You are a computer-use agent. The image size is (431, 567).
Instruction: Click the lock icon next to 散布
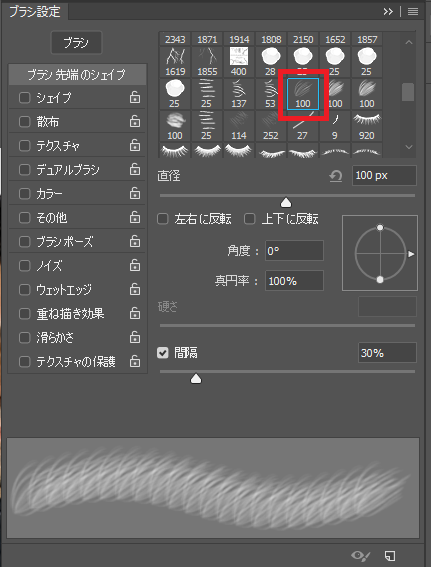(135, 122)
